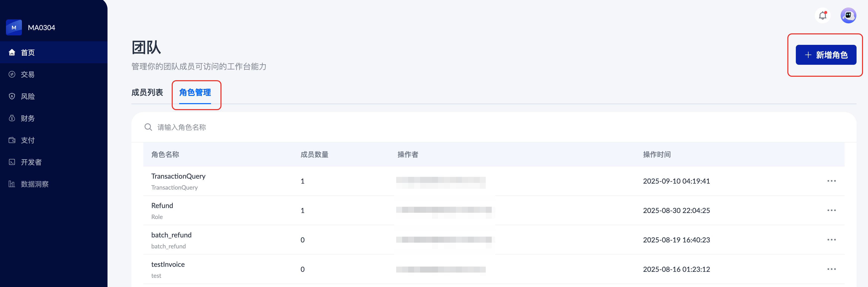This screenshot has width=868, height=287.
Task: Click the search magnifier icon
Action: [148, 127]
